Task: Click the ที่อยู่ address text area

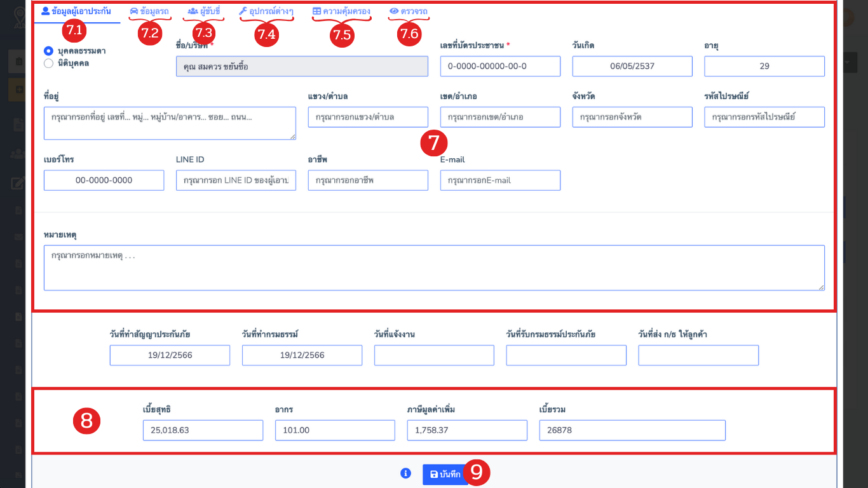Action: [170, 123]
